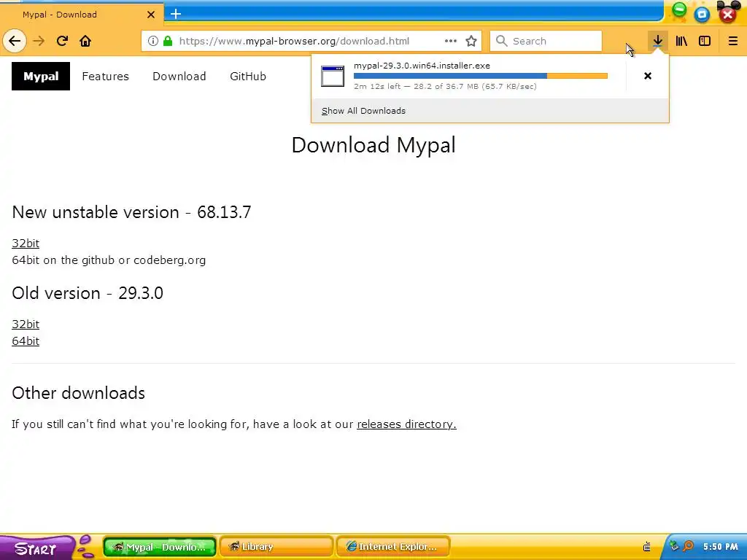Screen dimensions: 747x560
Task: Toggle the downloads arrow button
Action: (657, 41)
